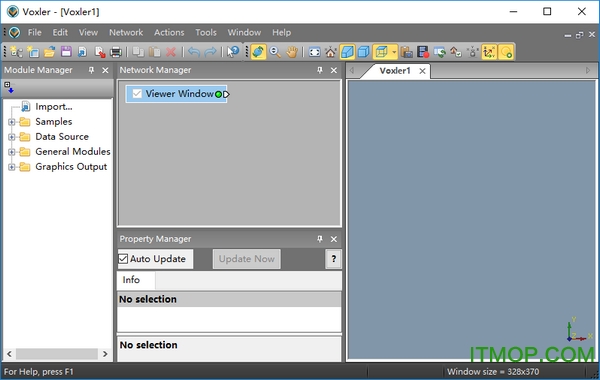
Task: Click the Set Home view icon
Action: click(x=456, y=52)
